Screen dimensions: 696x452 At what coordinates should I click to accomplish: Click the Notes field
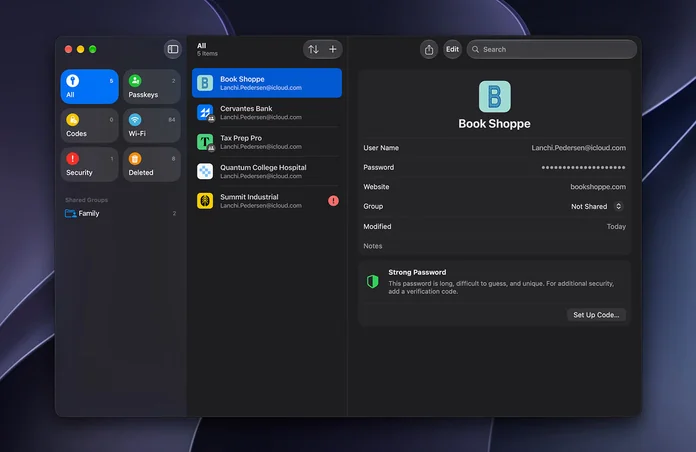pos(494,246)
